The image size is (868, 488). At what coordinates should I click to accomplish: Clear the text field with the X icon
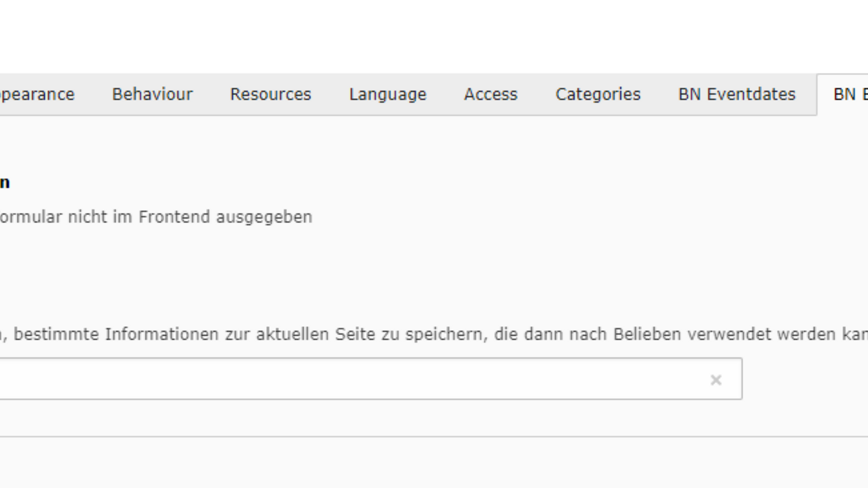[716, 380]
